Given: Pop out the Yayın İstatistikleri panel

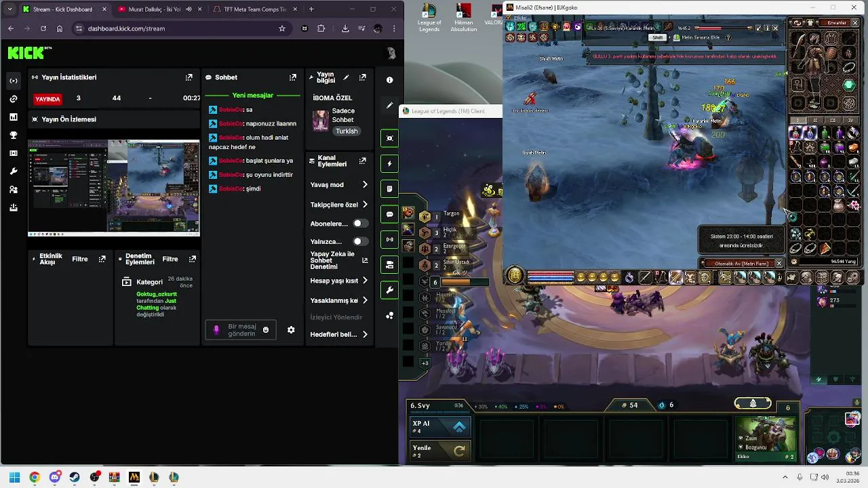Looking at the screenshot, I should (189, 77).
